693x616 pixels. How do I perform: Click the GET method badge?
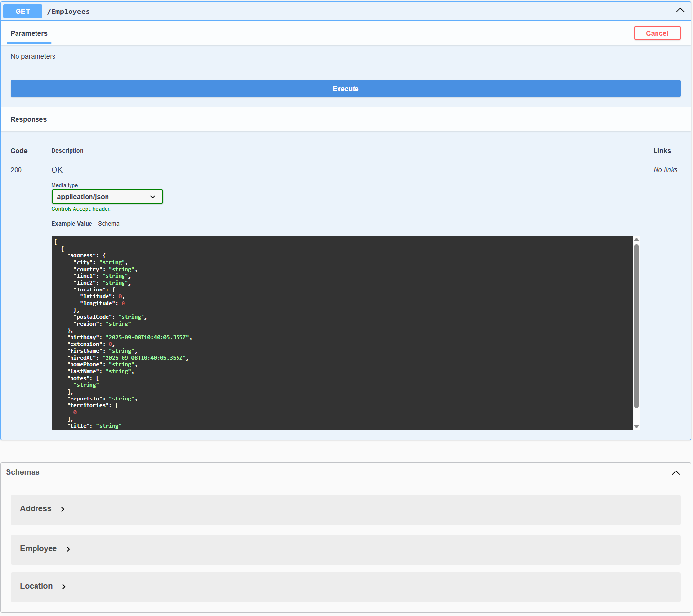pos(23,11)
